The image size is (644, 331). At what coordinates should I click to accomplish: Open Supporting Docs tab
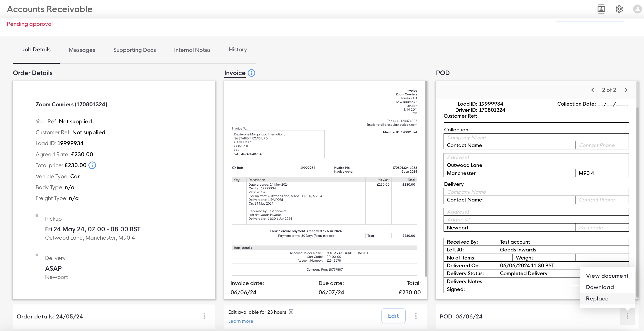(x=135, y=50)
